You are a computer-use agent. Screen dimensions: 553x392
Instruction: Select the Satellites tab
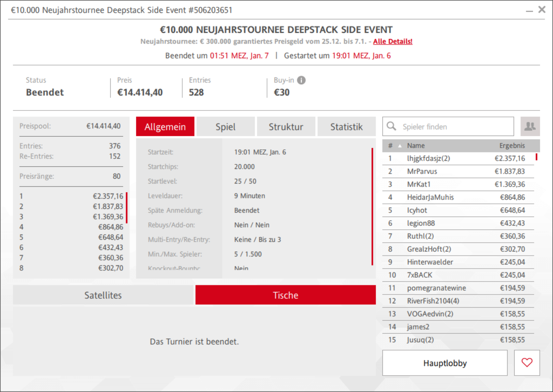pyautogui.click(x=103, y=295)
